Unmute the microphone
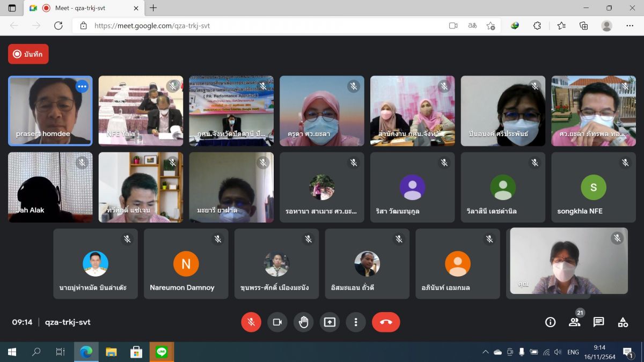 [251, 322]
